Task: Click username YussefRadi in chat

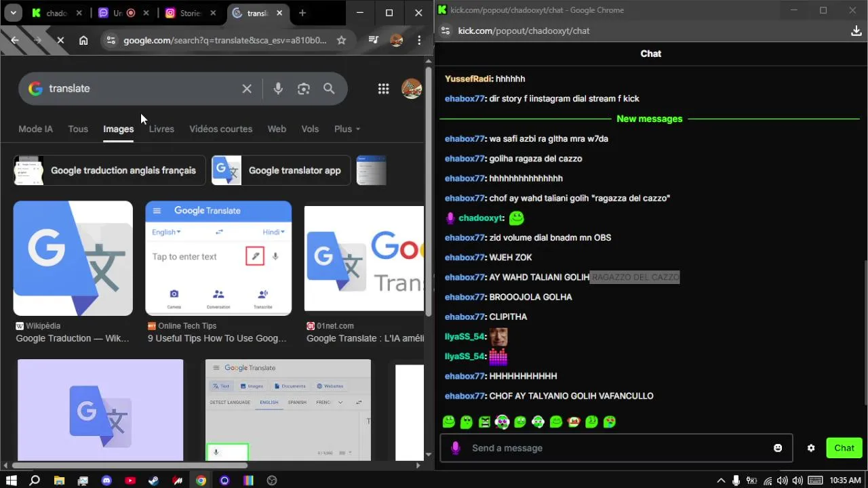Action: coord(468,79)
